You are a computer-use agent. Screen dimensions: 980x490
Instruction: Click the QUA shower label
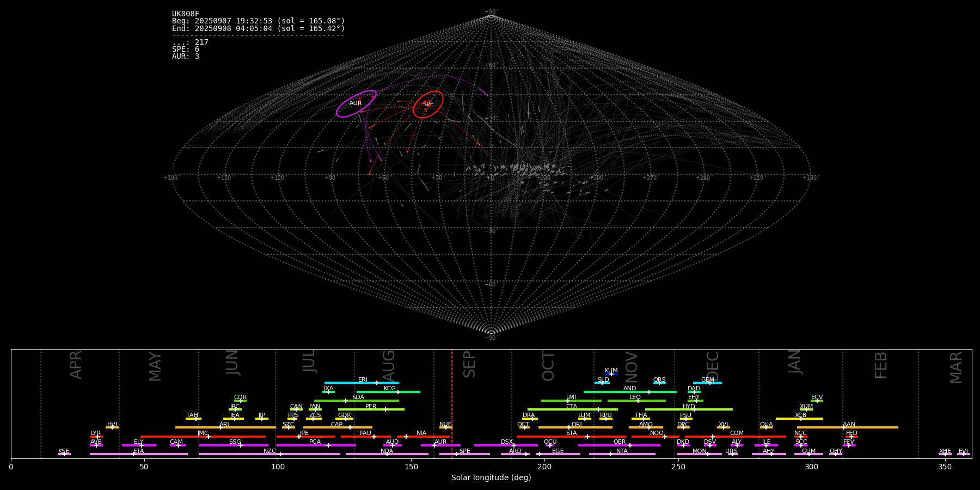pyautogui.click(x=767, y=425)
